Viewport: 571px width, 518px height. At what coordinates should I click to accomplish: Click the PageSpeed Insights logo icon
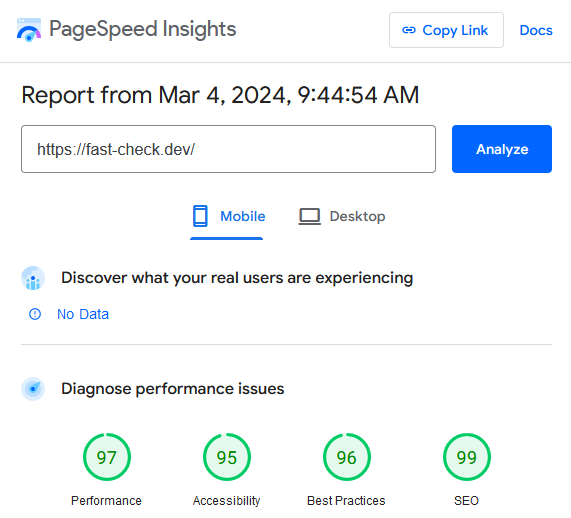(x=29, y=30)
